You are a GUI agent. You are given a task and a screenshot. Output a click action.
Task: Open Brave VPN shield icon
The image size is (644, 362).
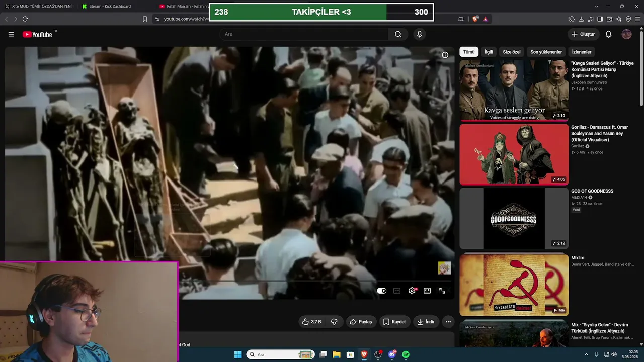628,19
